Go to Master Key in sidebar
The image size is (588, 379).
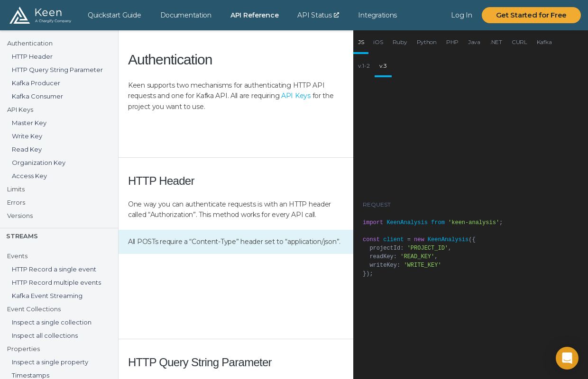click(29, 123)
